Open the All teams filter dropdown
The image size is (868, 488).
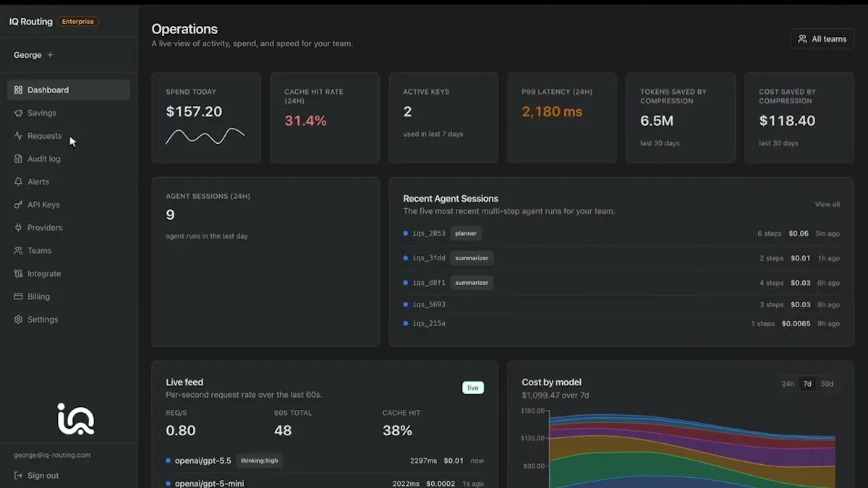(x=822, y=39)
